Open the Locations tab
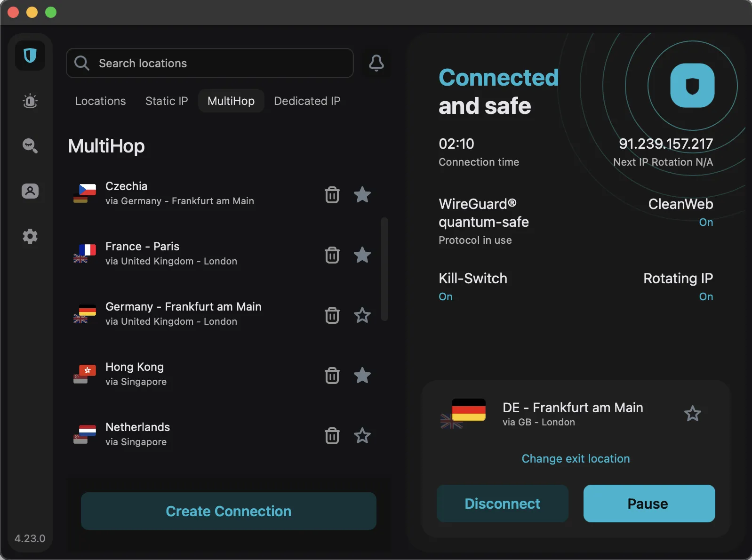This screenshot has width=752, height=560. coord(100,101)
